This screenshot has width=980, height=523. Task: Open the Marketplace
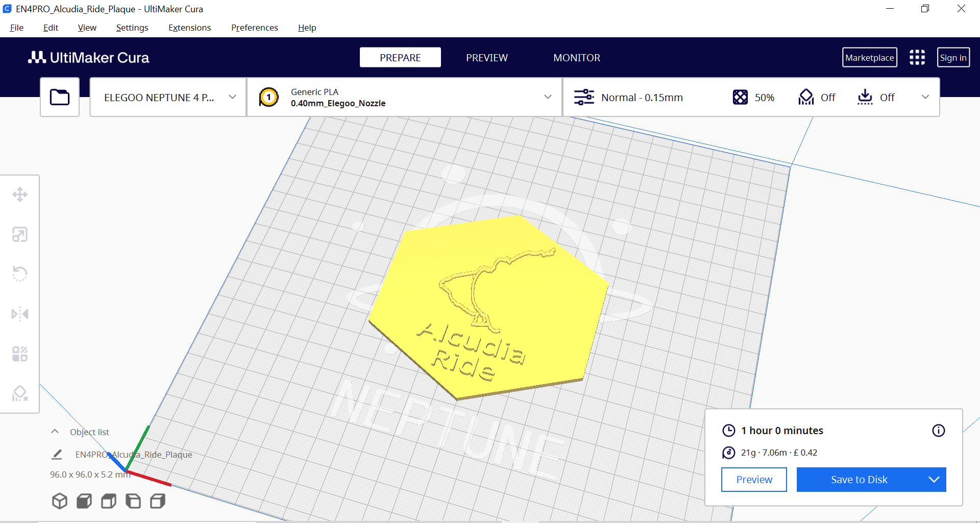point(870,57)
